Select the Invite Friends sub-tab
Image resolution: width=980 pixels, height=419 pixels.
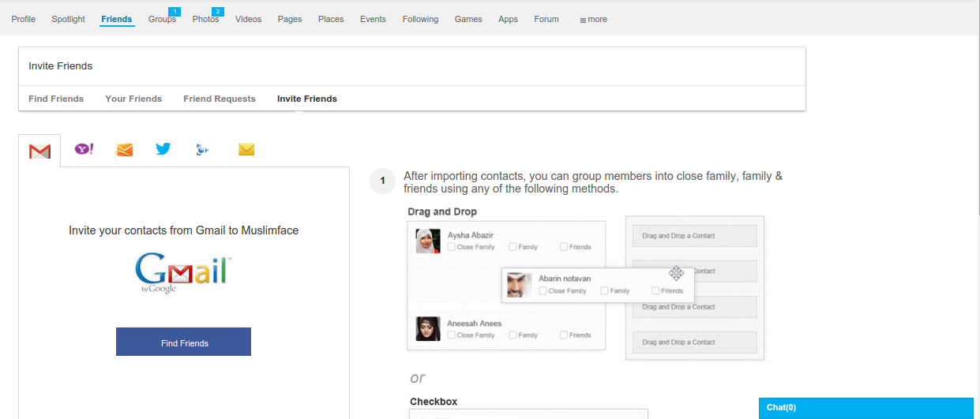click(x=307, y=99)
